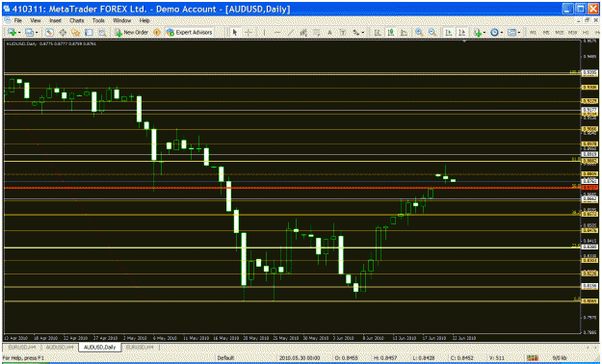Open the New Chart icon
602x364 pixels.
12,33
